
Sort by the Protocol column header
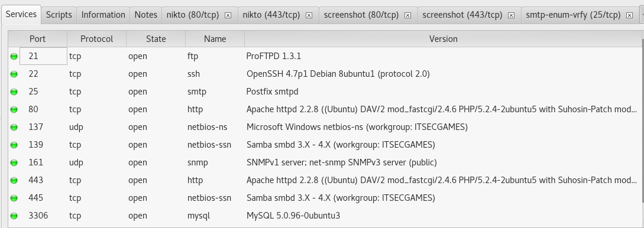[x=96, y=39]
